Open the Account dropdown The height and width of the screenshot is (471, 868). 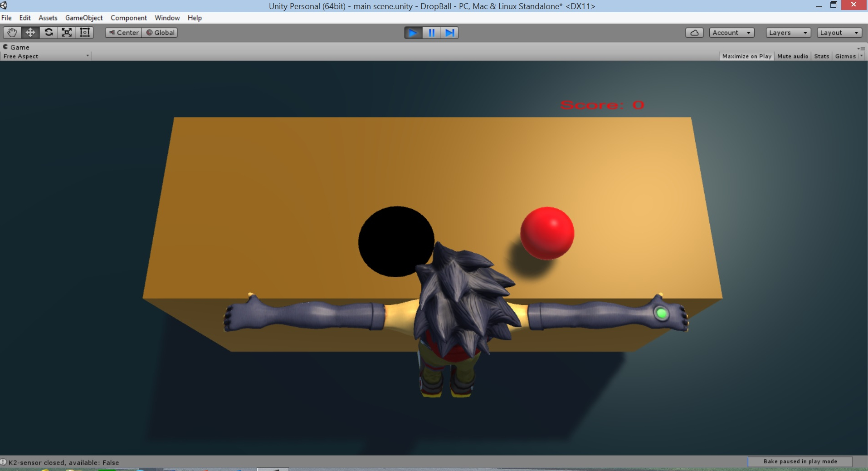731,33
